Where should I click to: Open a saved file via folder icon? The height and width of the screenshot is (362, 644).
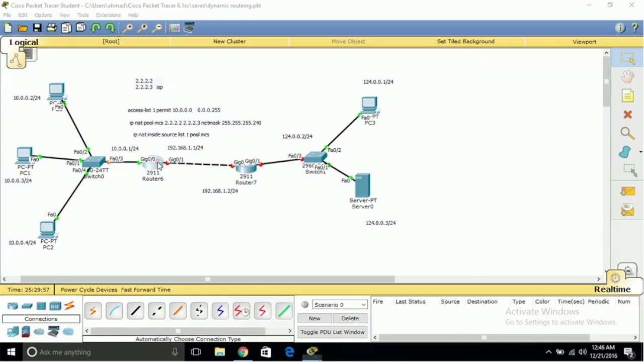[23, 28]
